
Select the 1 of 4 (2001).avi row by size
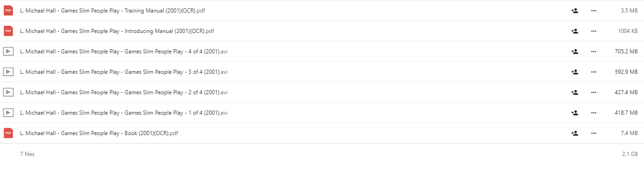(x=626, y=113)
